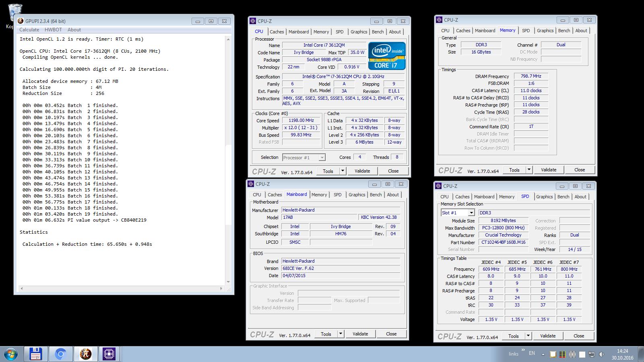Click the GPUPI horizontal scrollbar right arrow
This screenshot has width=644, height=362.
221,288
